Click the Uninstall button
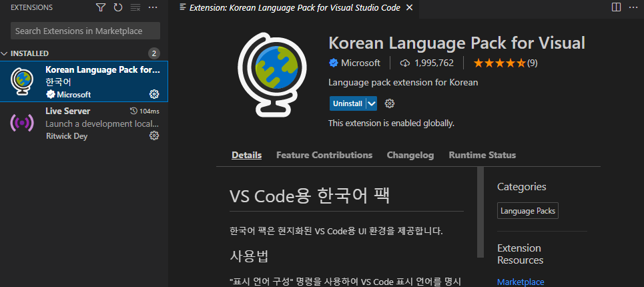The image size is (644, 287). pos(348,103)
